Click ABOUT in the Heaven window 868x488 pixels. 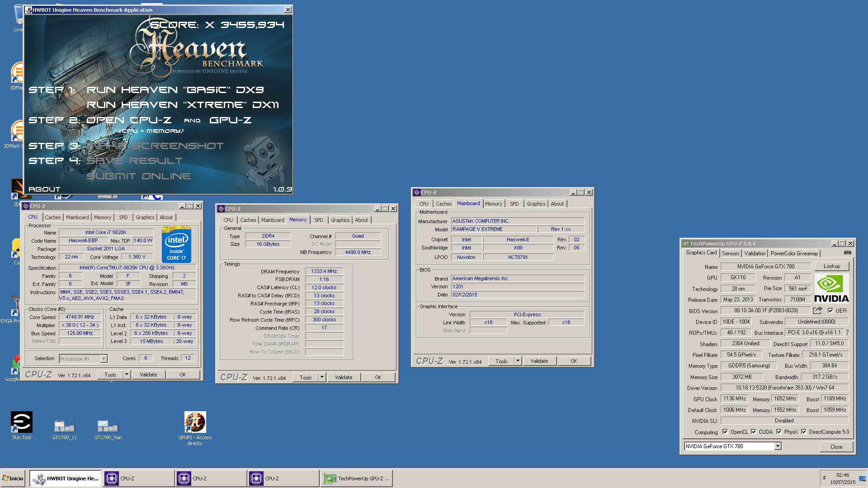[x=44, y=189]
